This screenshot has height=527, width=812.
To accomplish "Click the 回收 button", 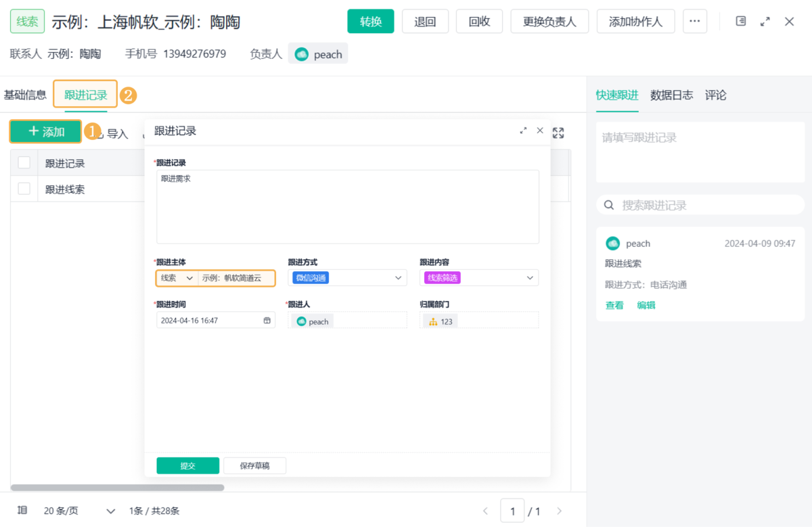I will pos(479,22).
